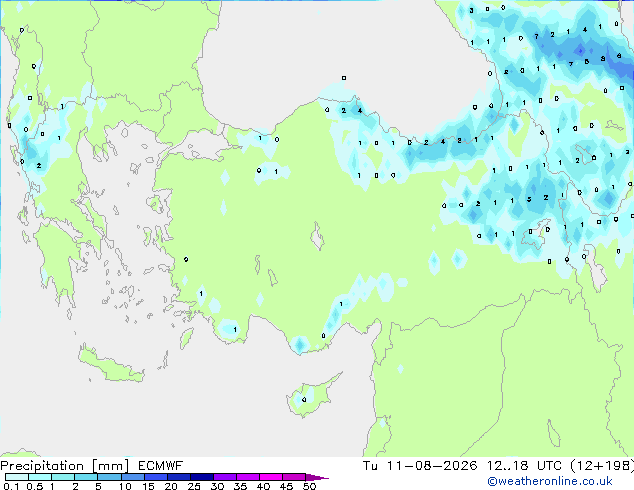Screen dimensions: 634x490
Task: Click the legend value label "10"
Action: (x=125, y=486)
